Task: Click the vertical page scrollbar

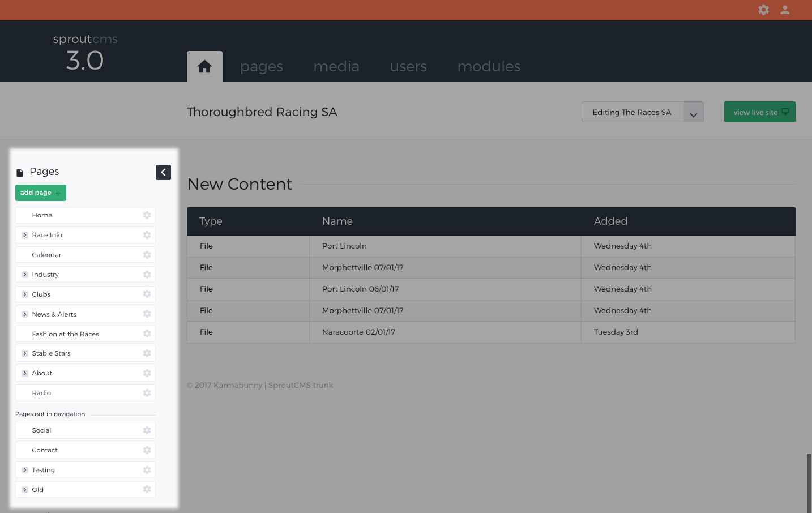Action: click(x=809, y=483)
